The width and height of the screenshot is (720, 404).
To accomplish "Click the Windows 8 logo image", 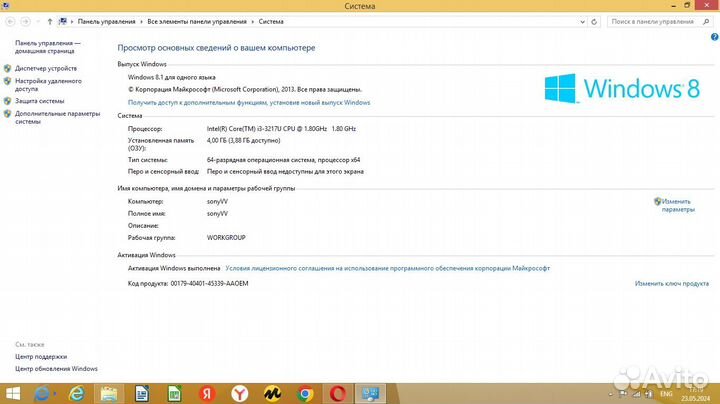I will 622,88.
